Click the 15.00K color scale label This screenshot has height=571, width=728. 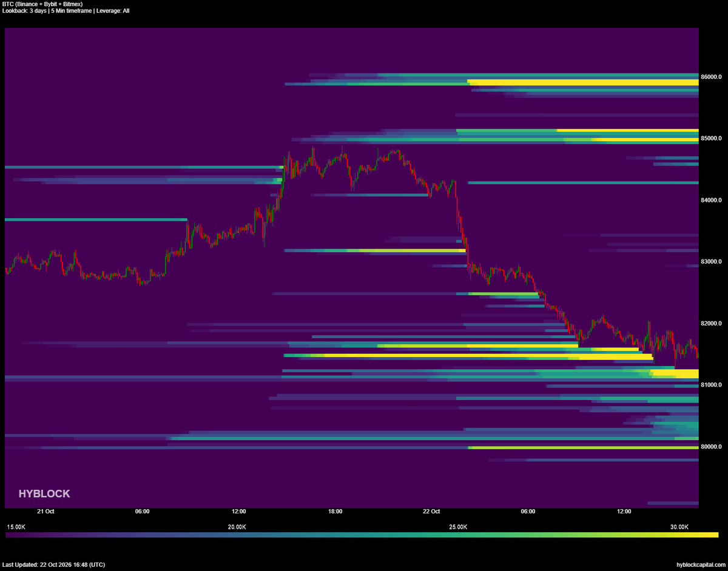[15, 527]
